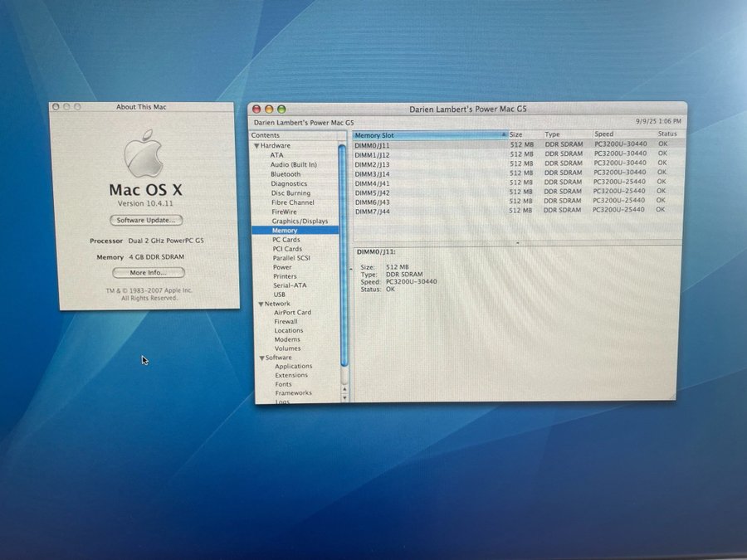Image resolution: width=747 pixels, height=560 pixels.
Task: Select Serial-ATA in the sidebar
Action: pos(290,285)
